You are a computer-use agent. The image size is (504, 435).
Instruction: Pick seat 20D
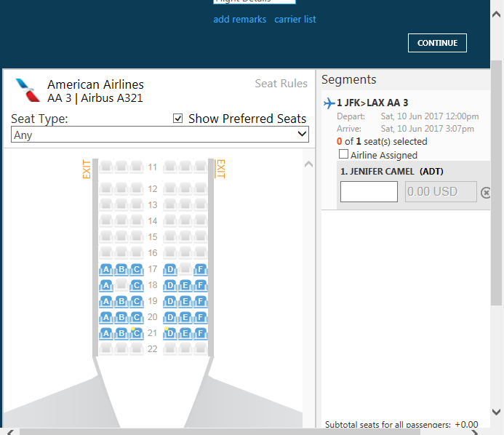tap(170, 318)
